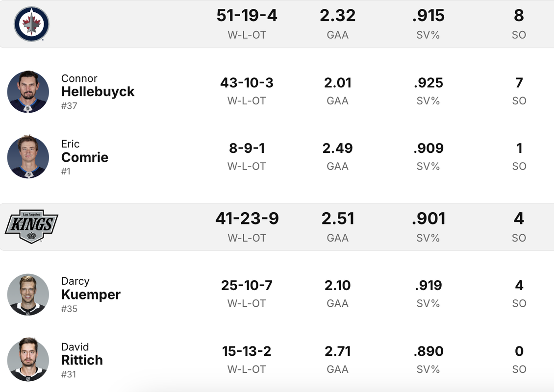Click Hellebuyck's jersey number #37

tap(69, 105)
